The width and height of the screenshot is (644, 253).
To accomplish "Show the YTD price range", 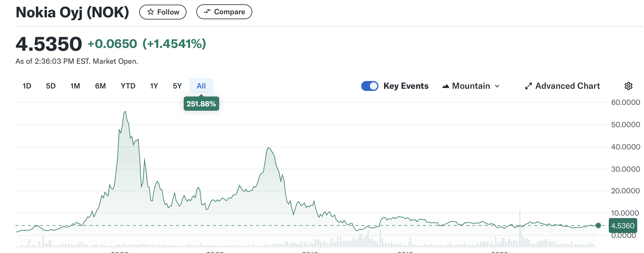I will click(x=128, y=86).
